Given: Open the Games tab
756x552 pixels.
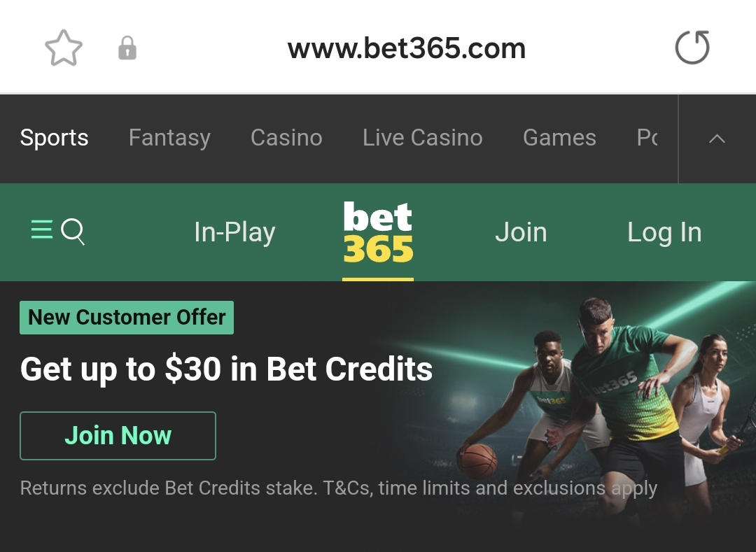Looking at the screenshot, I should (559, 138).
